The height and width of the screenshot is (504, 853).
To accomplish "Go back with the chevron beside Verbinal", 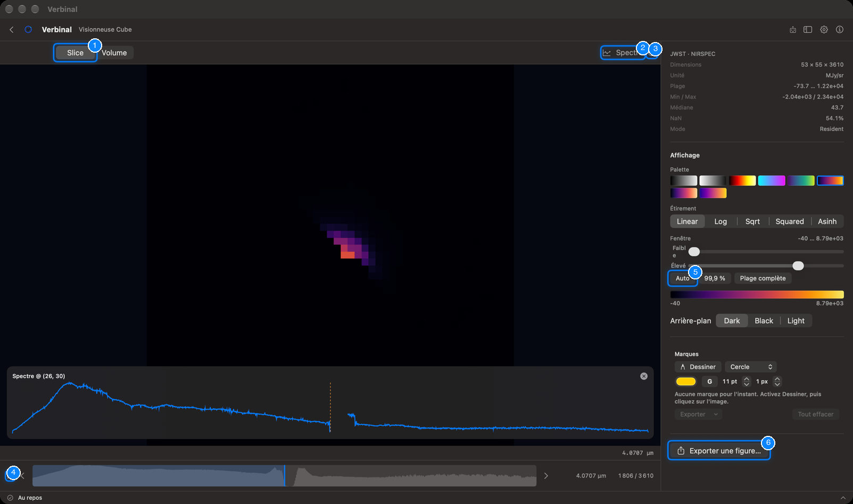I will click(12, 30).
